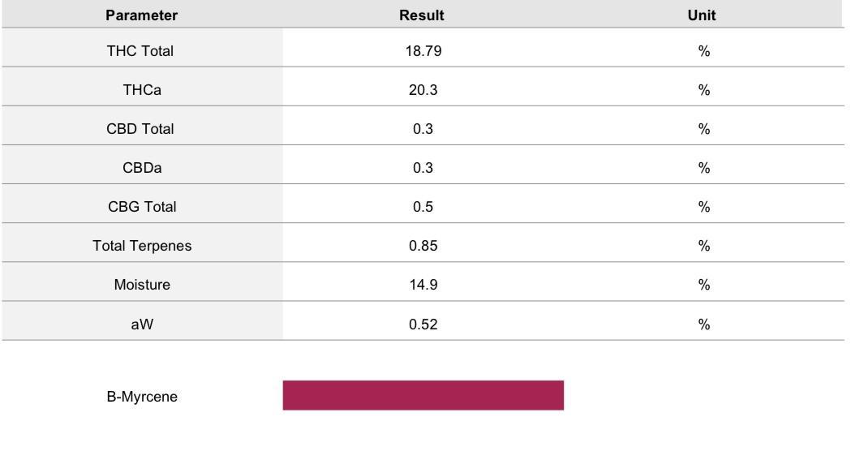This screenshot has height=460, width=868.
Task: Select the Total Terpenes label
Action: click(142, 246)
